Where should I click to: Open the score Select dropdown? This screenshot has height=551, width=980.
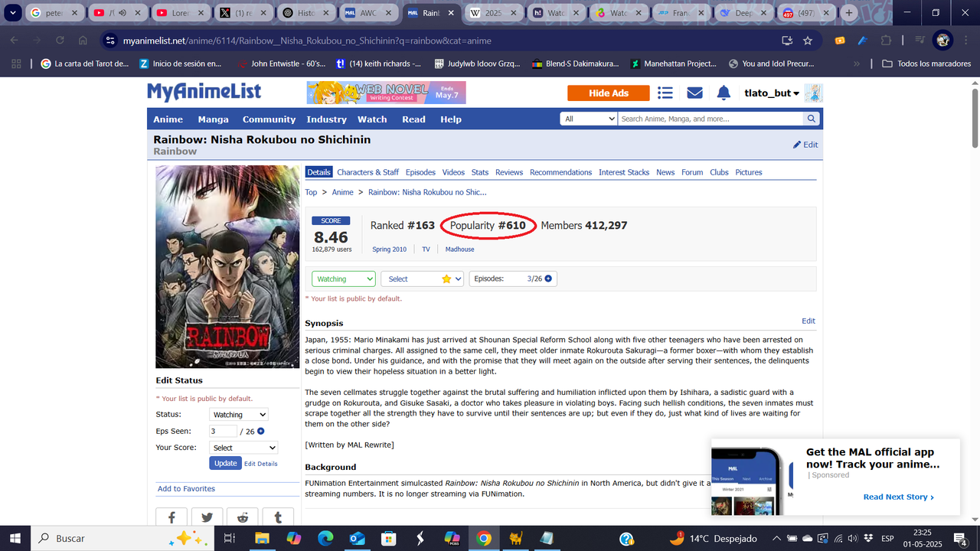click(422, 279)
